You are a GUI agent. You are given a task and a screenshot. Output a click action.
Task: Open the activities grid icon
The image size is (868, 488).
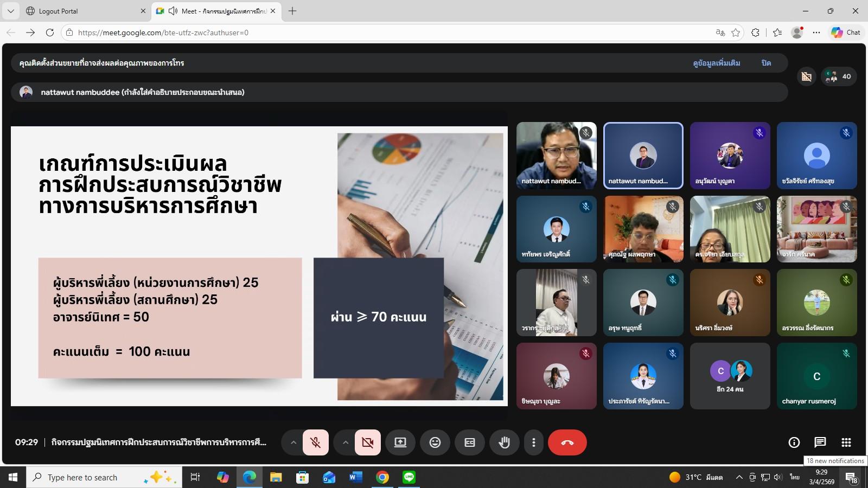click(846, 442)
